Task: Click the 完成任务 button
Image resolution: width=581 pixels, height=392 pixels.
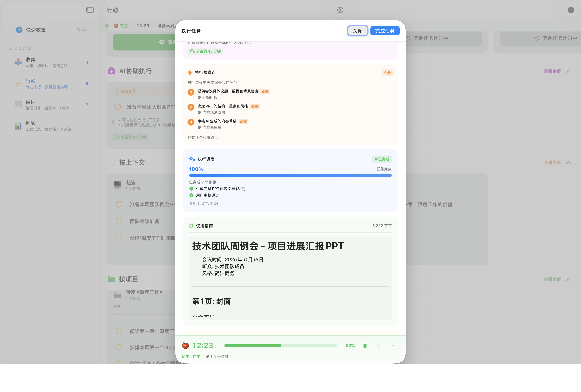Action: click(385, 31)
